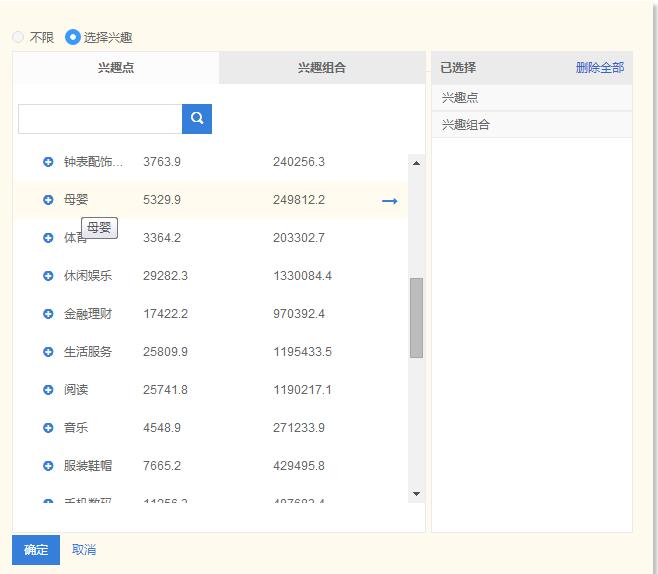This screenshot has height=574, width=658.
Task: Click the 已选择 header label
Action: click(x=458, y=68)
